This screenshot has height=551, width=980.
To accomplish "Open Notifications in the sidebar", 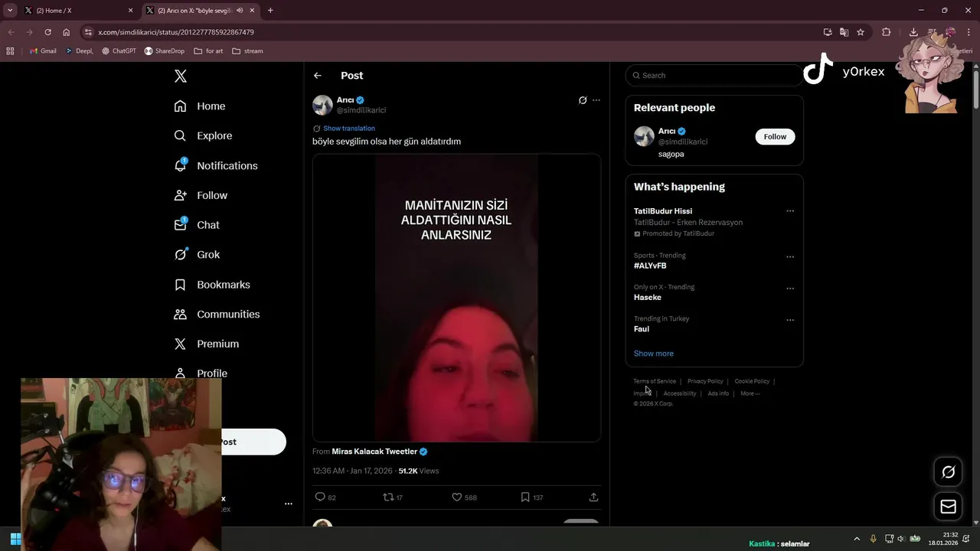I will coord(216,165).
